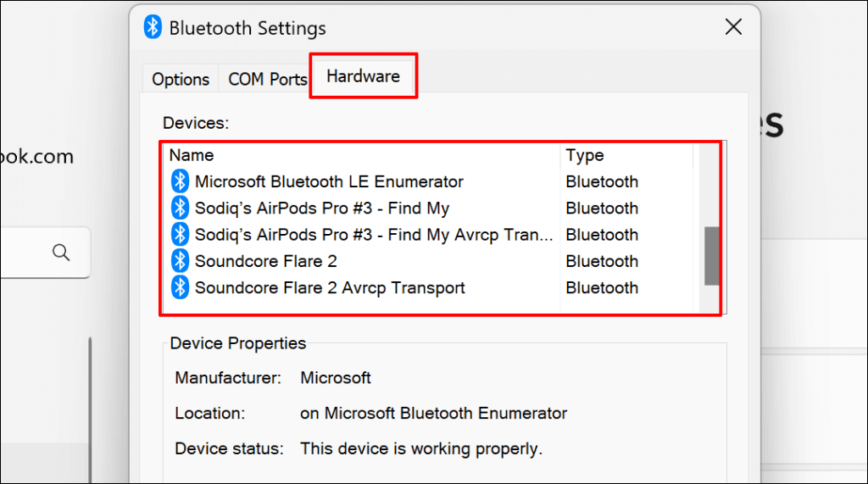Select Soundcore Flare 2 Avrcp Transport entry
868x484 pixels.
[330, 287]
